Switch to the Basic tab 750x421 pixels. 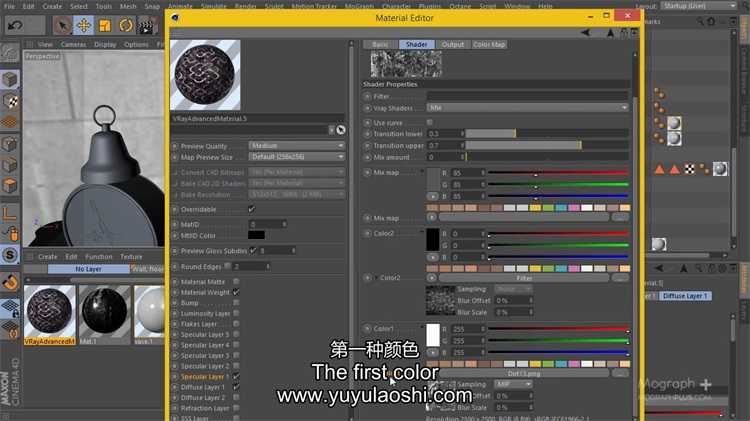tap(381, 44)
